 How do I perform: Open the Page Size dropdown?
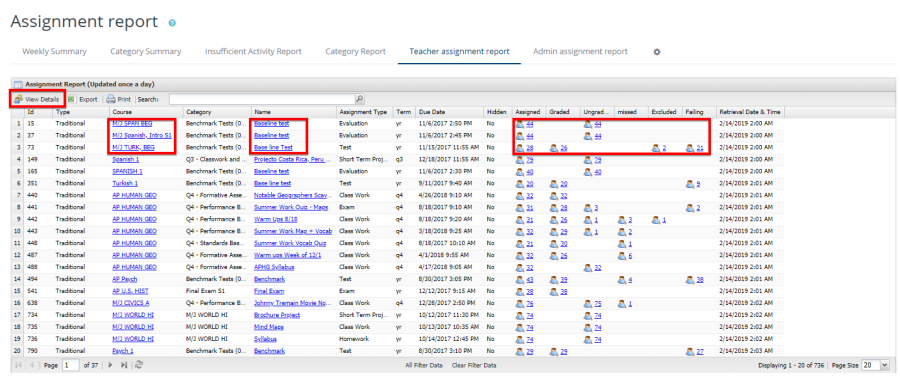(885, 365)
